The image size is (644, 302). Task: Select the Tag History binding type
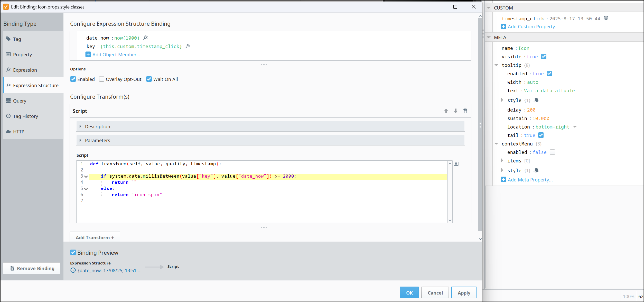click(x=25, y=116)
